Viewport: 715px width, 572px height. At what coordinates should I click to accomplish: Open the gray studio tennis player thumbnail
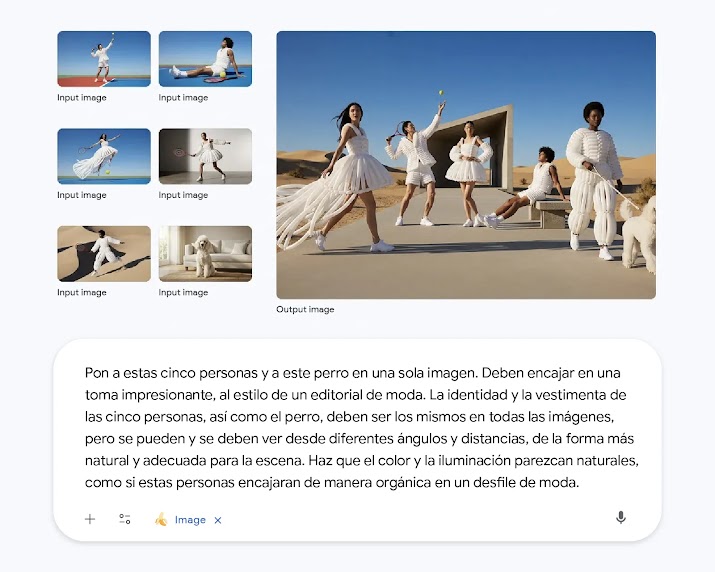click(x=205, y=156)
